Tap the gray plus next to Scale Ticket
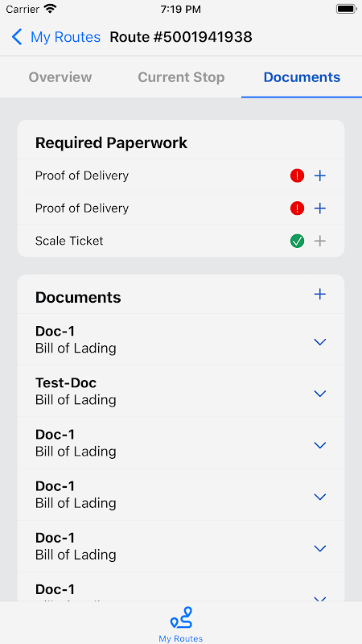The width and height of the screenshot is (362, 644). pyautogui.click(x=319, y=241)
